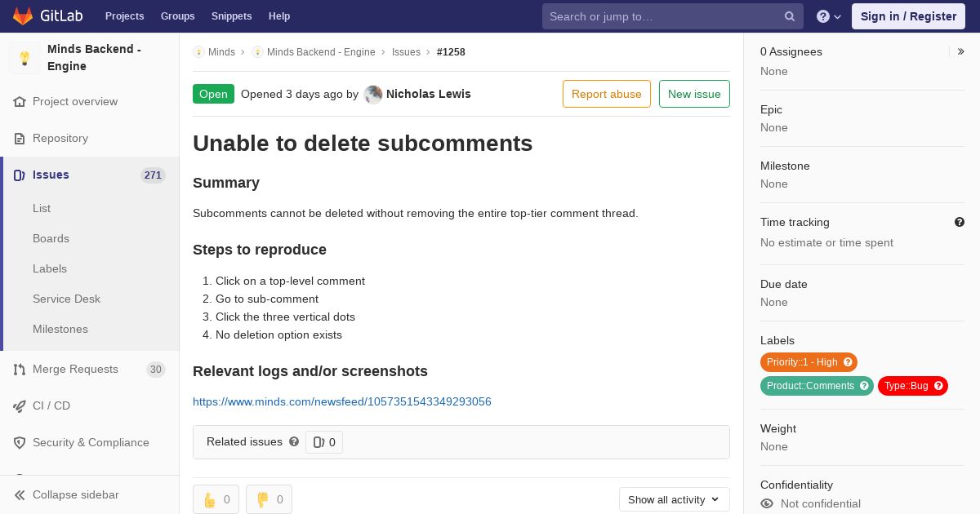
Task: Click the "Click the three vertical dots" step
Action: [285, 317]
